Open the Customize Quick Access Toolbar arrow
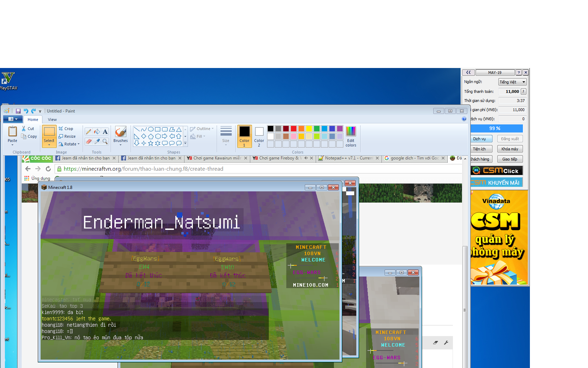This screenshot has width=588, height=368. pos(40,111)
